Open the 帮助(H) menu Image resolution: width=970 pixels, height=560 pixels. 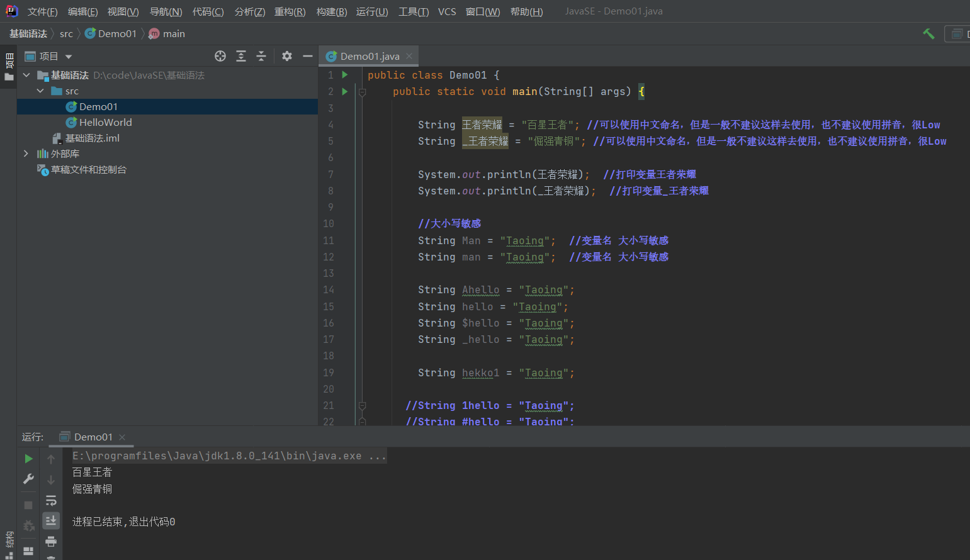[526, 12]
